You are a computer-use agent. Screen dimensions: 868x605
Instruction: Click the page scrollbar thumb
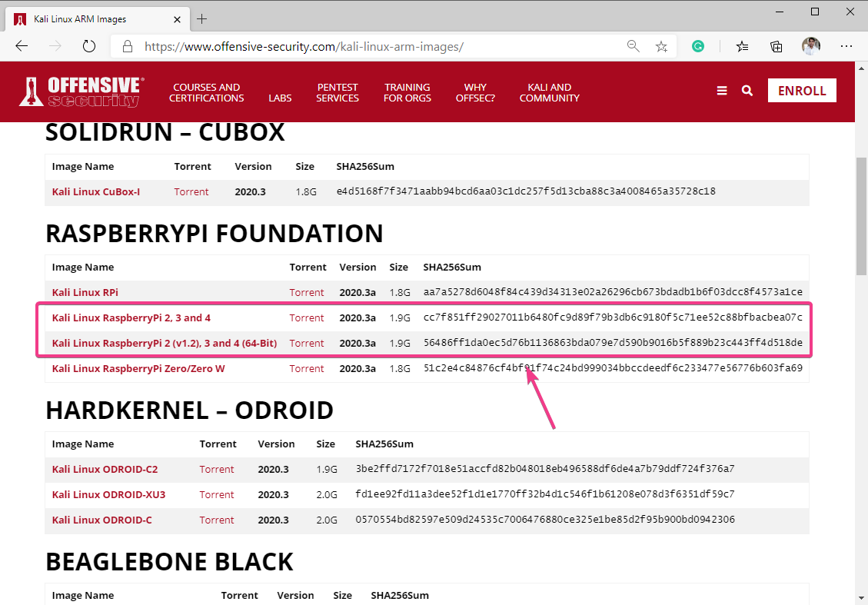click(x=861, y=216)
